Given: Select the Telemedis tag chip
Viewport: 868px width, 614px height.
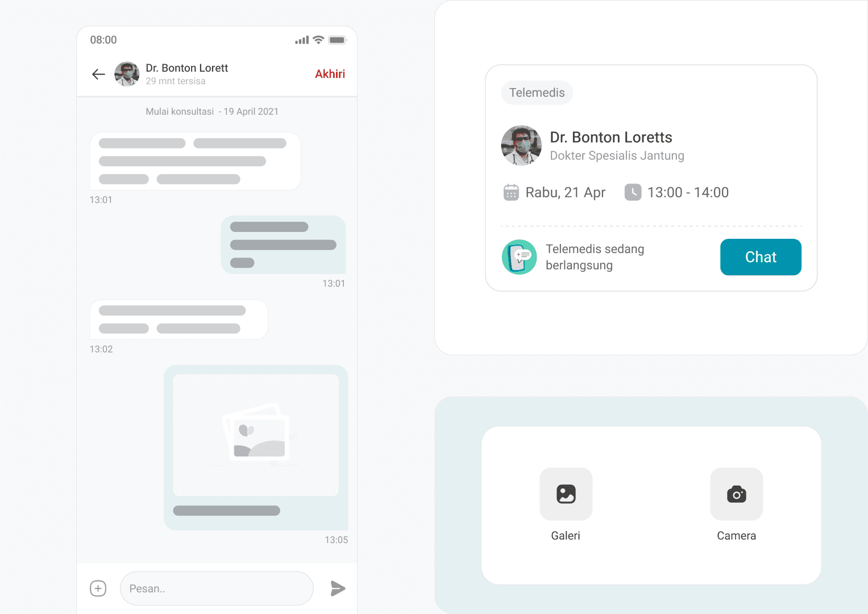Looking at the screenshot, I should click(537, 93).
